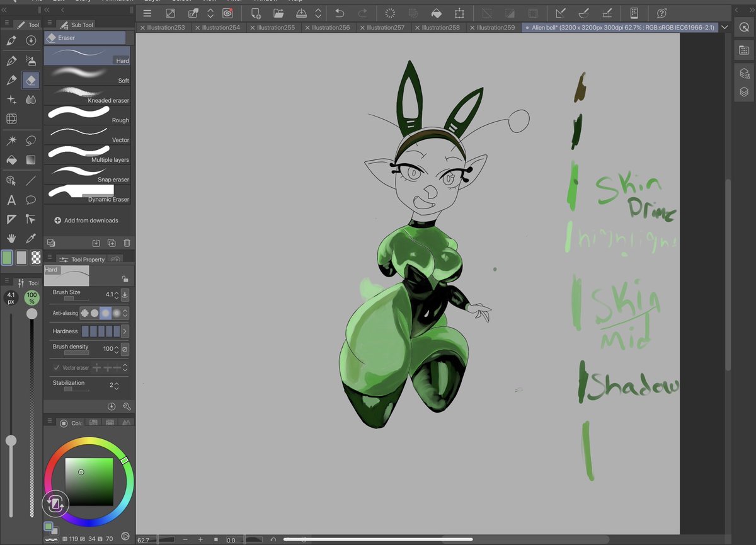
Task: Select the Text tool
Action: [x=11, y=200]
